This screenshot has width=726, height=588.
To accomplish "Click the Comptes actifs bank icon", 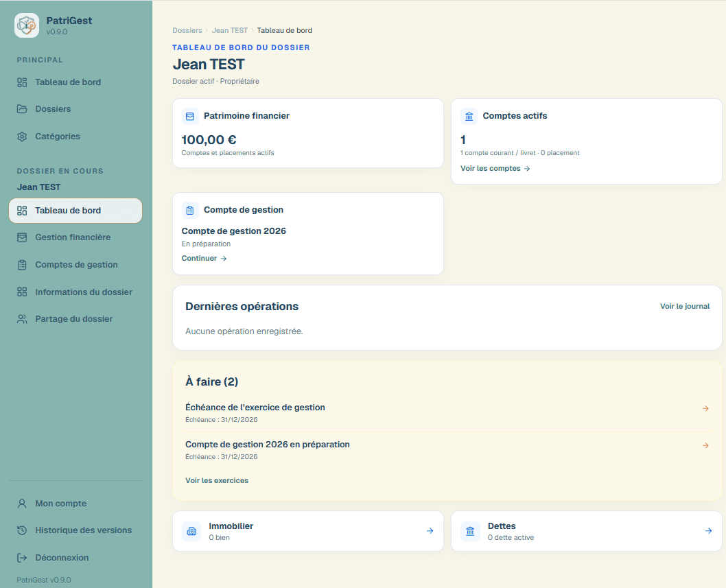I will (x=469, y=116).
